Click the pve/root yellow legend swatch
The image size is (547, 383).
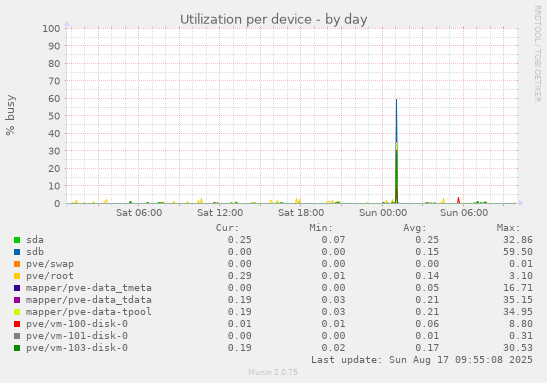17,276
